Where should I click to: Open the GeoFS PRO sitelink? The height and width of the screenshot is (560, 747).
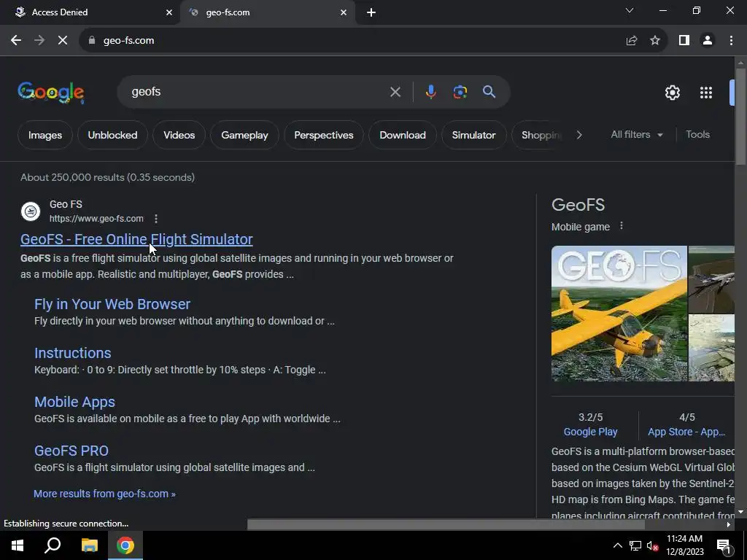pos(71,451)
